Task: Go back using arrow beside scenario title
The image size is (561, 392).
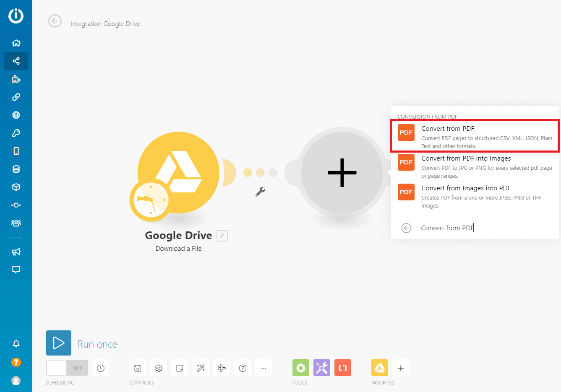Action: [x=55, y=21]
